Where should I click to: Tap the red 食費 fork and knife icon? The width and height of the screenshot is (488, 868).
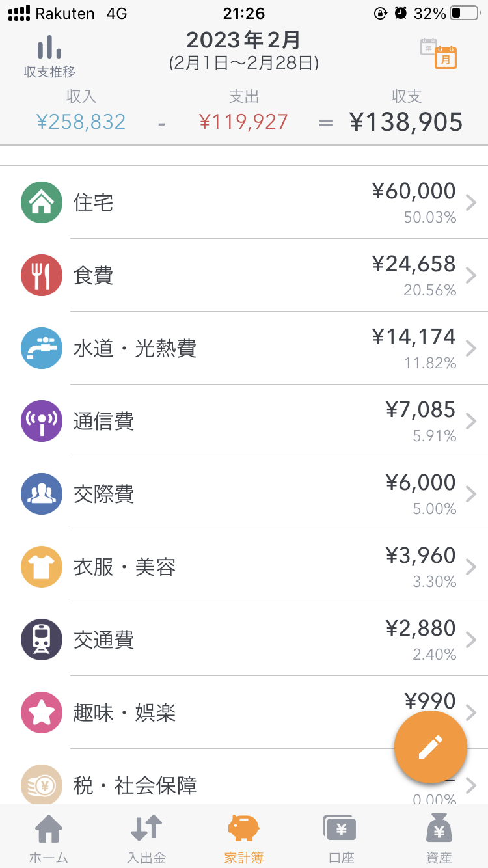[x=42, y=275]
